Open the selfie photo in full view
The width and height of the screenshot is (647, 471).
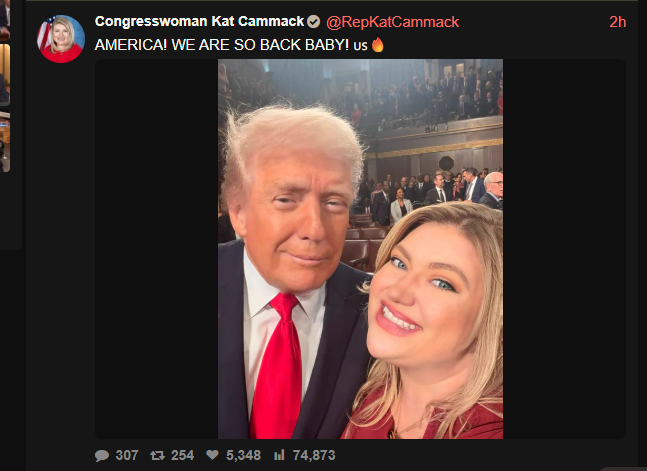click(x=360, y=249)
